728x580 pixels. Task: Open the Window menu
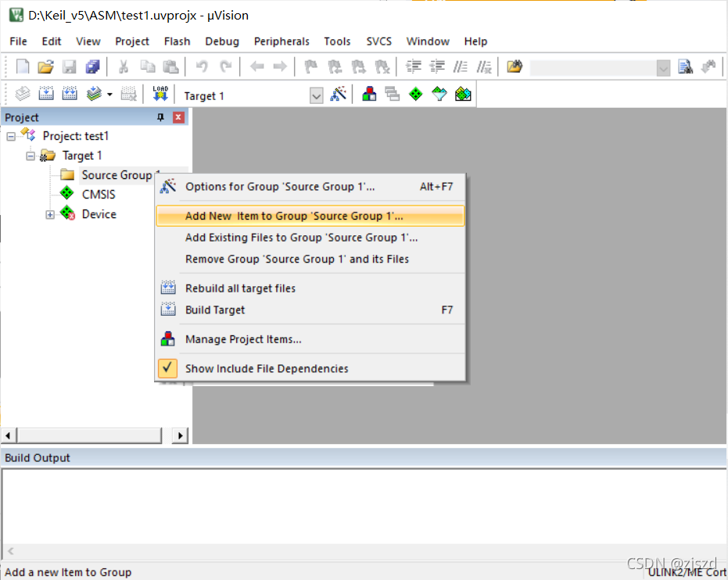[428, 41]
